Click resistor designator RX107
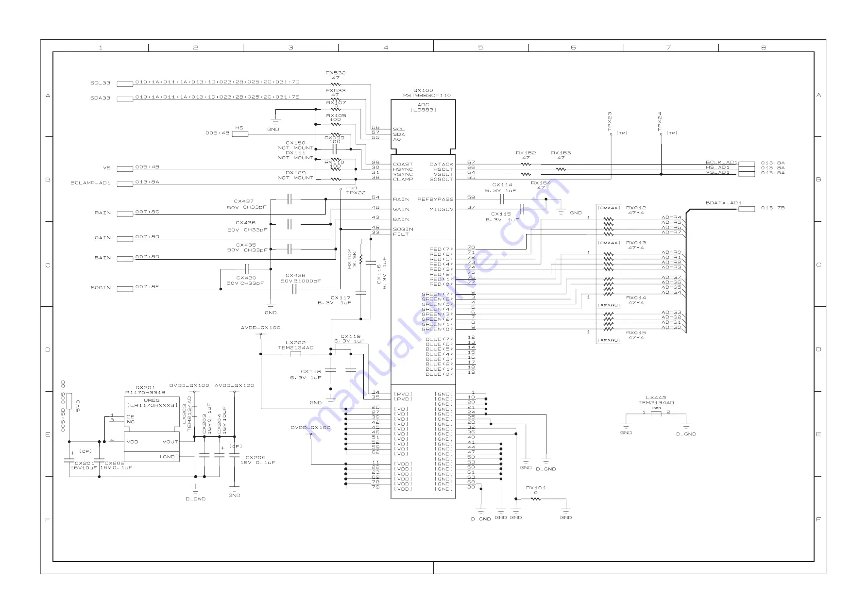The image size is (868, 613). point(336,102)
